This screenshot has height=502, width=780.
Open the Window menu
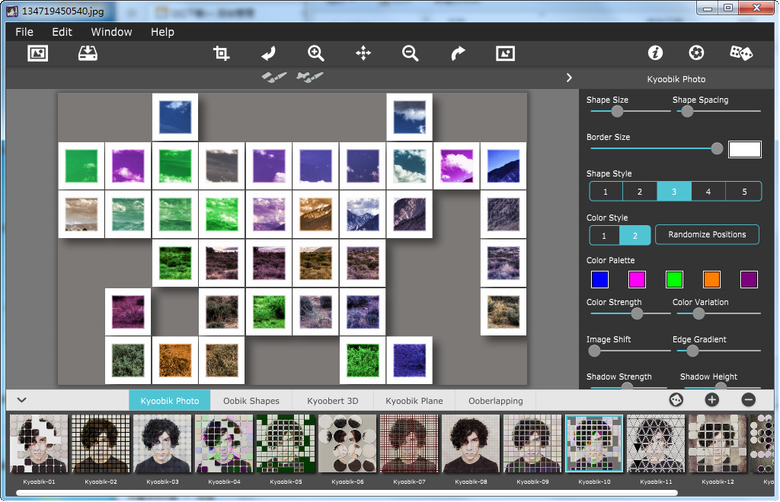coord(112,32)
